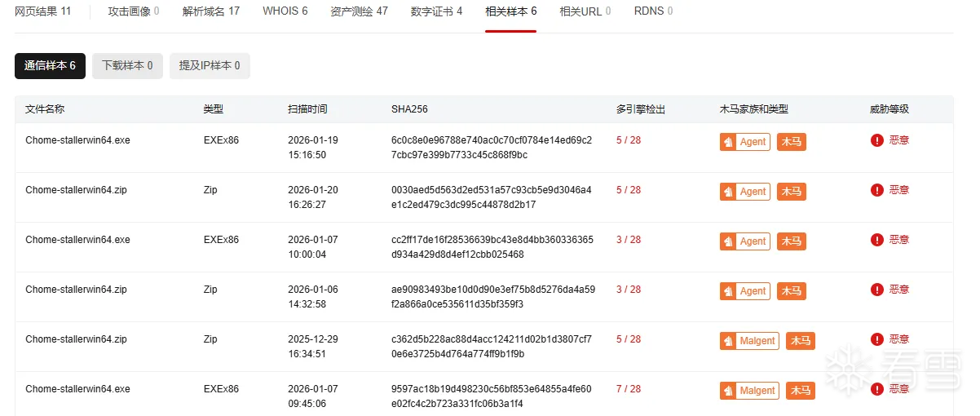Click malicious alert icon in 16:34:51 row
980x416 pixels.
click(x=877, y=339)
